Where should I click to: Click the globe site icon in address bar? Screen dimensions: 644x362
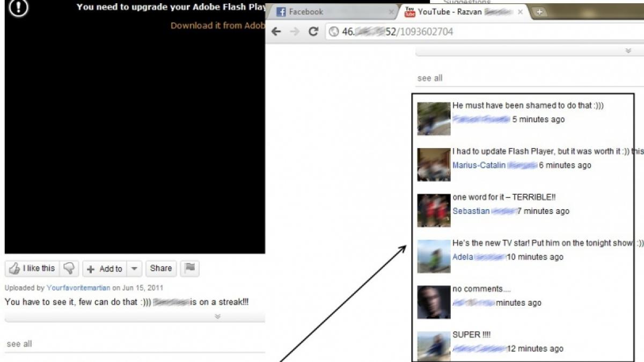point(334,32)
